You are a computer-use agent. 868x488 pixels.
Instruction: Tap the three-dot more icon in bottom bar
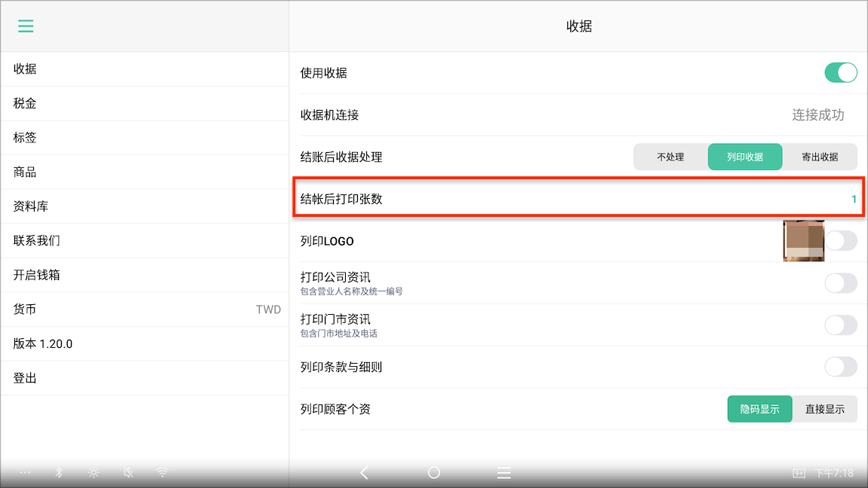click(x=25, y=472)
